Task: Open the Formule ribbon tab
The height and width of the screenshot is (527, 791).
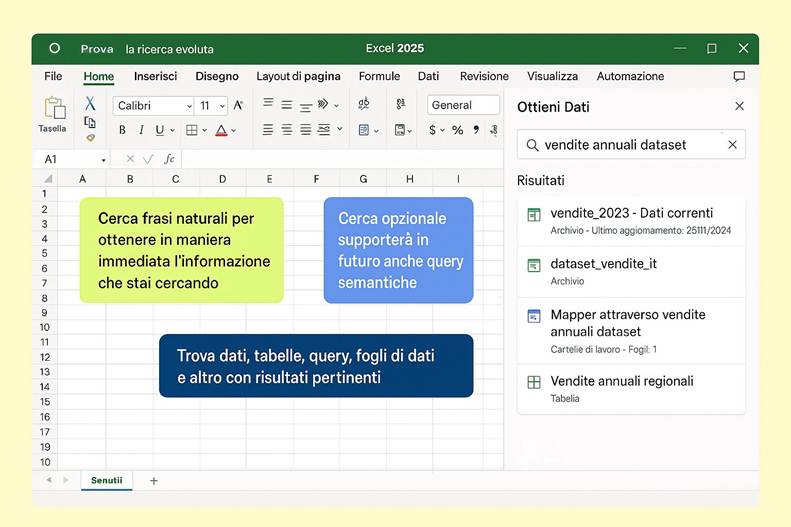Action: [379, 76]
